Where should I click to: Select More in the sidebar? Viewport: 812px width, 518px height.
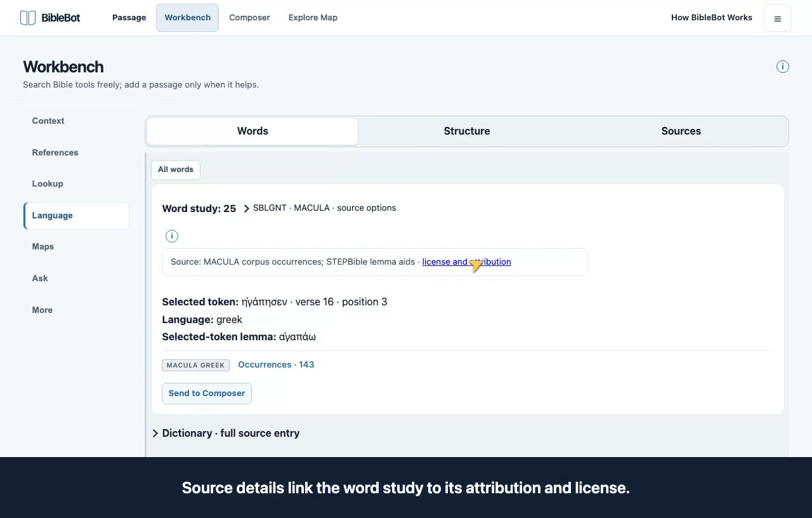[x=76, y=310]
